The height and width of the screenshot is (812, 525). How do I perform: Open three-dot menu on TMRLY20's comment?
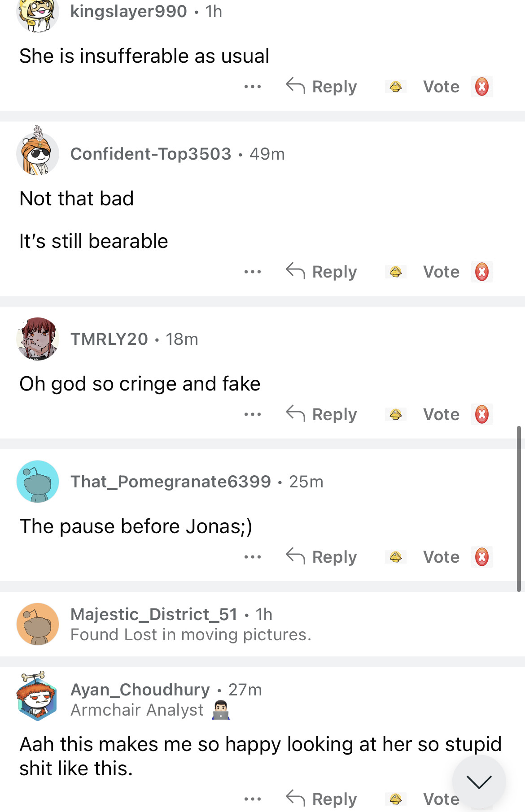pyautogui.click(x=253, y=414)
